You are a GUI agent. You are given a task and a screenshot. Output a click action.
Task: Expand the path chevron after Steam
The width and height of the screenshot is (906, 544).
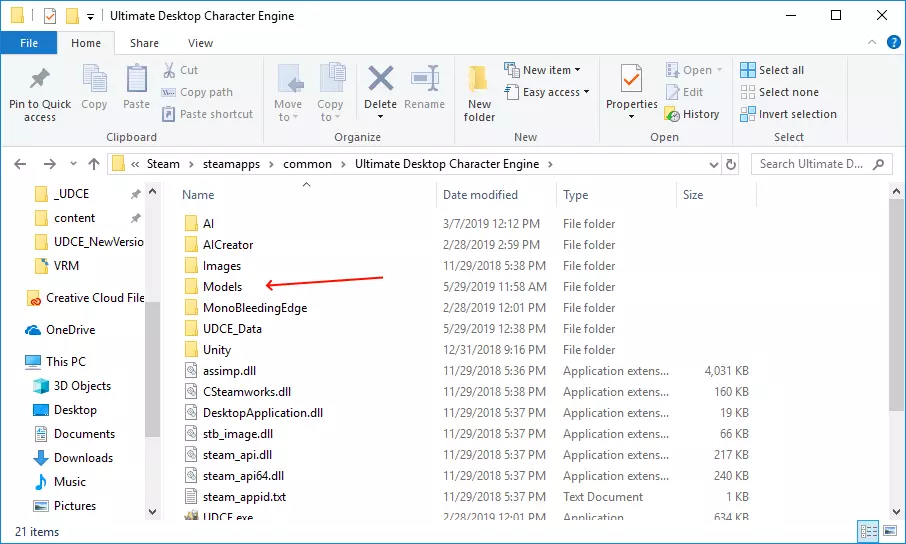point(191,165)
